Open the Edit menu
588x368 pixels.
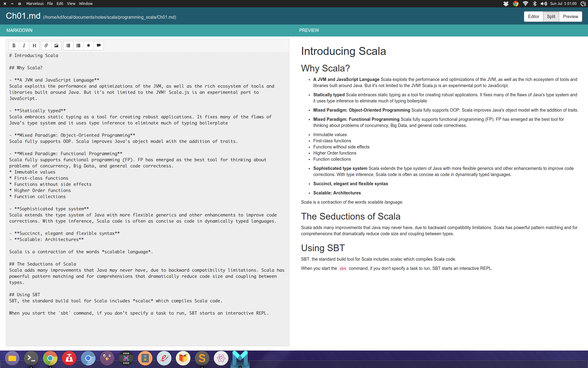(60, 4)
